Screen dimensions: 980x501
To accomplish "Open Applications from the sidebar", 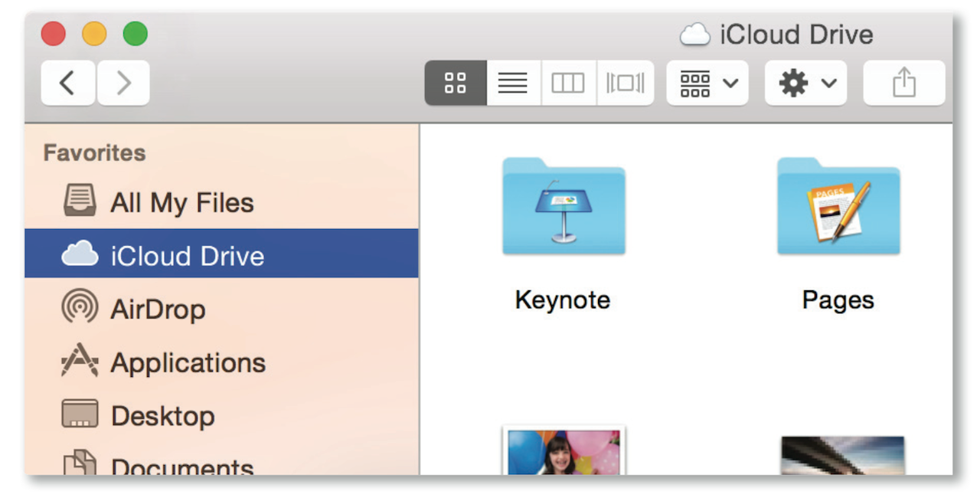I will pyautogui.click(x=188, y=362).
